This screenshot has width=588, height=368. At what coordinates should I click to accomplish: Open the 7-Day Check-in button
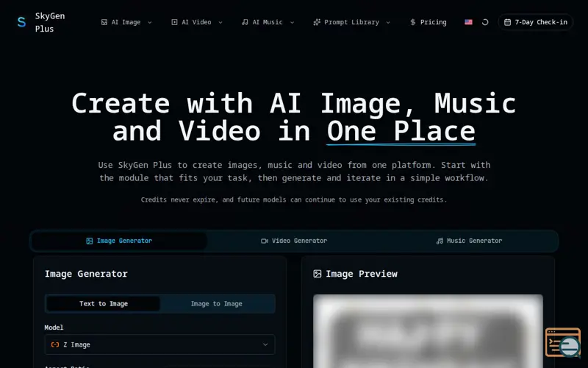pos(535,22)
